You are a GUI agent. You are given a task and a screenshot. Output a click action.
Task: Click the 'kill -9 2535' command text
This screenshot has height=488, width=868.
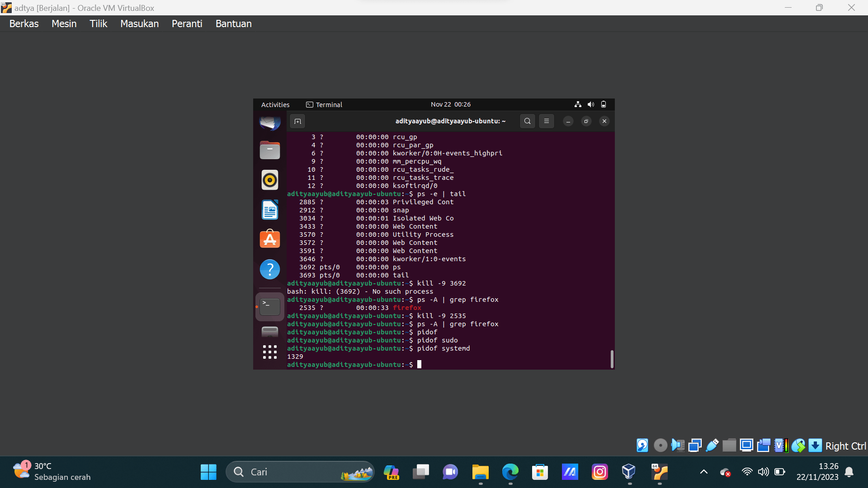(441, 316)
